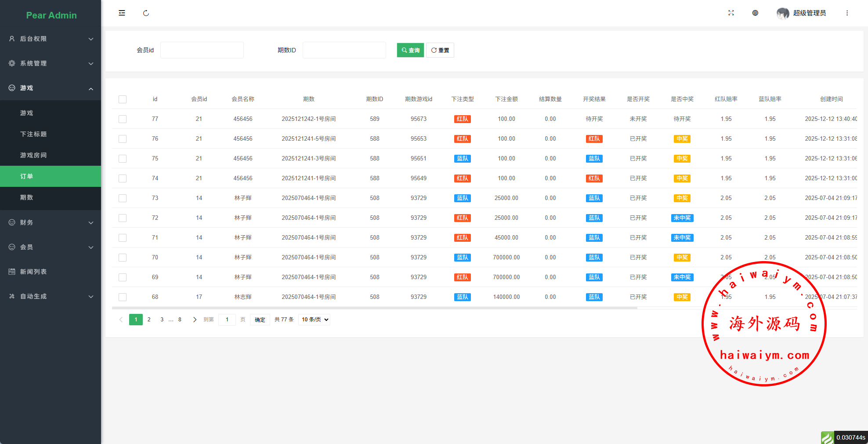Toggle the select-all checkbox in table header
This screenshot has height=444, width=868.
123,99
